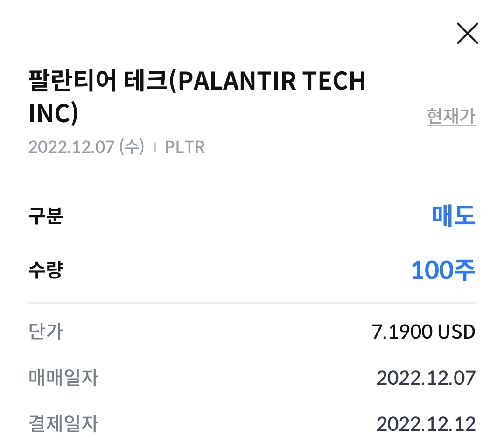
Task: Select the 구분 row label
Action: coord(45,216)
